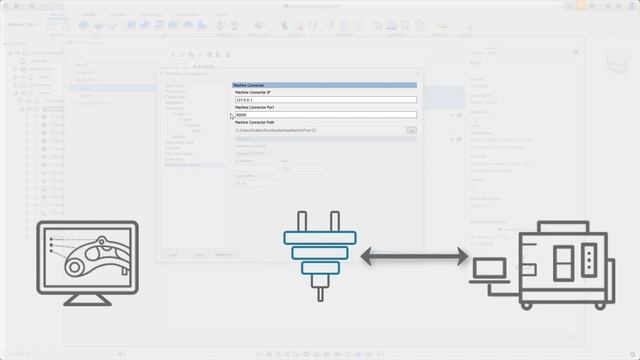Close the Machine Configuration dialog

[x=418, y=73]
